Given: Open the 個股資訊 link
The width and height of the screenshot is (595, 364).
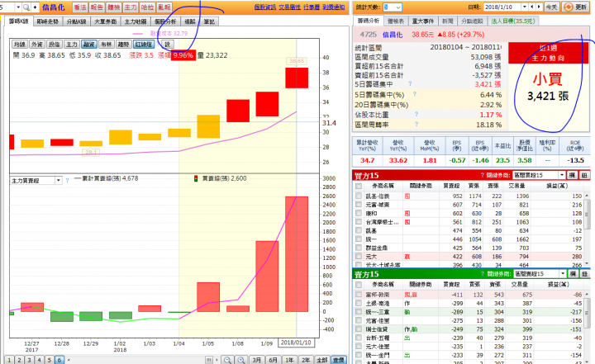Looking at the screenshot, I should [x=265, y=7].
